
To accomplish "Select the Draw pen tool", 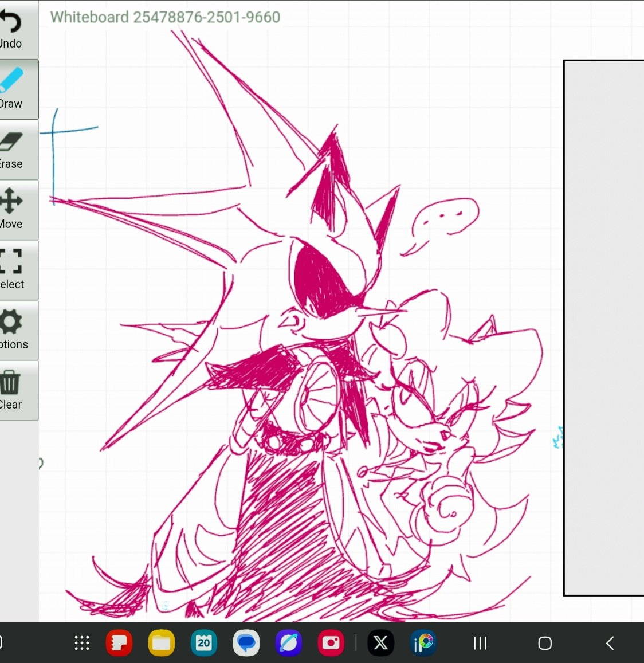I will pos(18,89).
